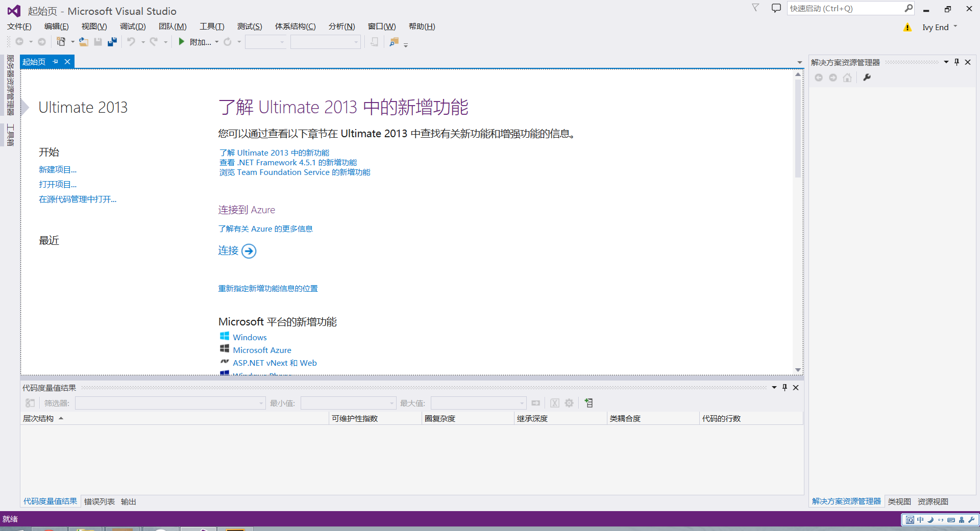The height and width of the screenshot is (531, 980).
Task: Click the disabled bookmark icon beside the Find icon
Action: tap(374, 42)
